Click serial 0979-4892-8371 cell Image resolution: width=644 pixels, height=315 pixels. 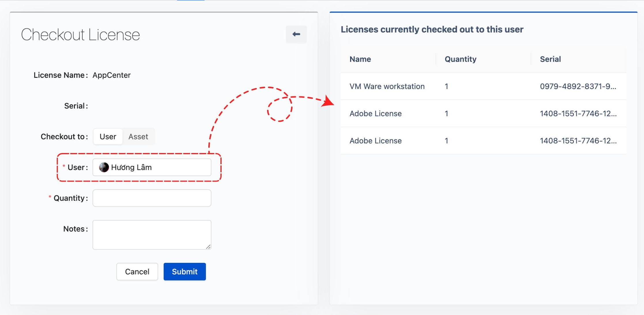[x=578, y=86]
